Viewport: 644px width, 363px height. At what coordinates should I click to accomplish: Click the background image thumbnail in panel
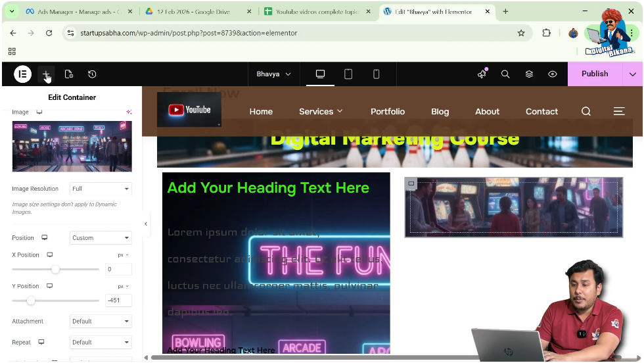pos(72,147)
